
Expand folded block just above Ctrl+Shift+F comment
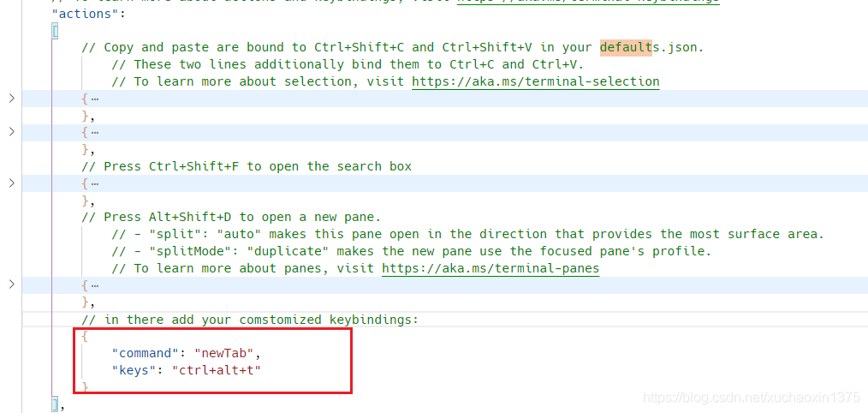point(12,132)
